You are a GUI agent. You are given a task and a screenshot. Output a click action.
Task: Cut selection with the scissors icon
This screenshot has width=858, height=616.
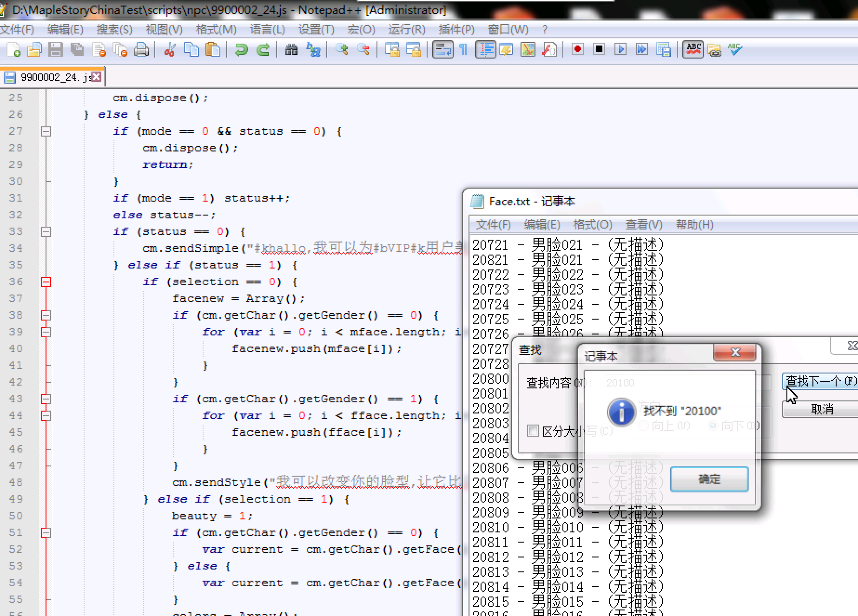[170, 50]
